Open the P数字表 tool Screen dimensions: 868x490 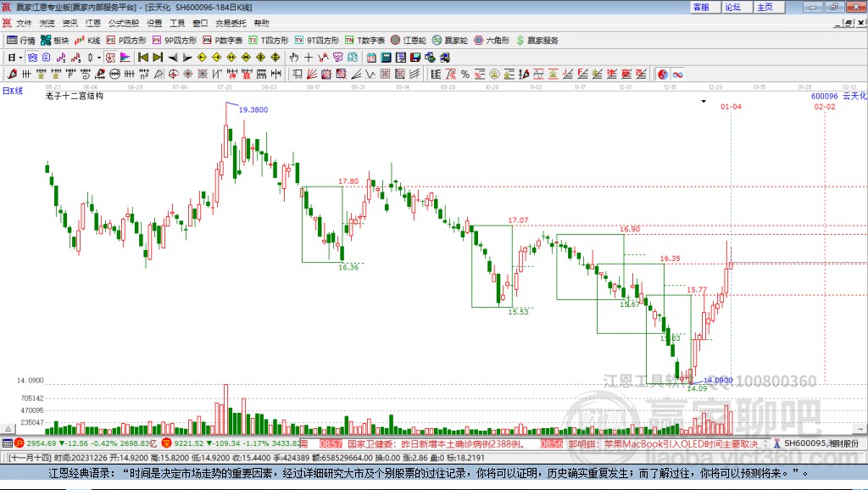click(x=223, y=41)
